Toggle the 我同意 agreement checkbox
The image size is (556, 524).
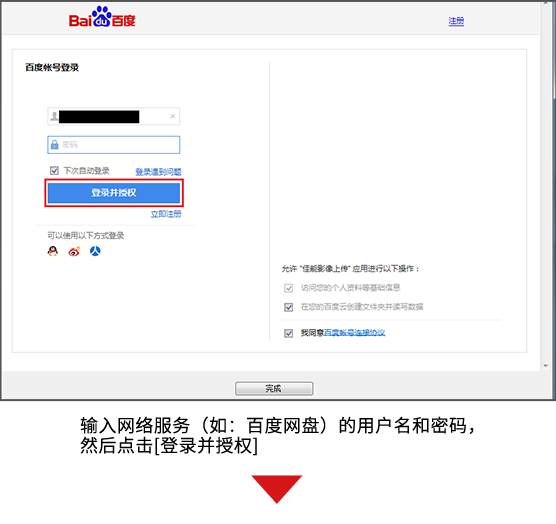tap(289, 333)
